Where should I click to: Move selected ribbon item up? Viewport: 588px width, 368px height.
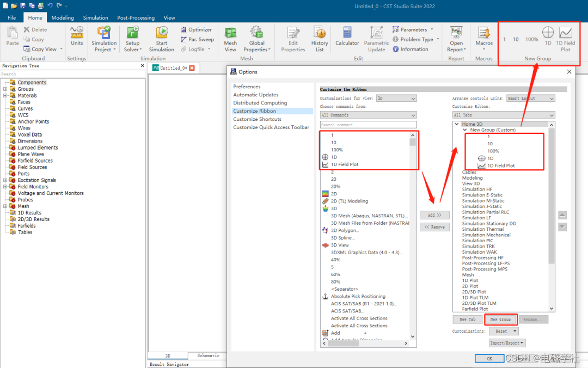(562, 216)
